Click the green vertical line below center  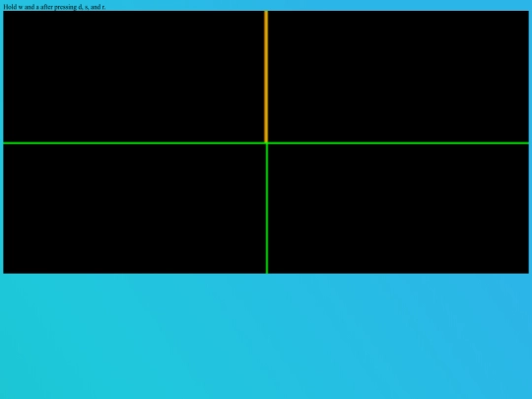(x=267, y=209)
